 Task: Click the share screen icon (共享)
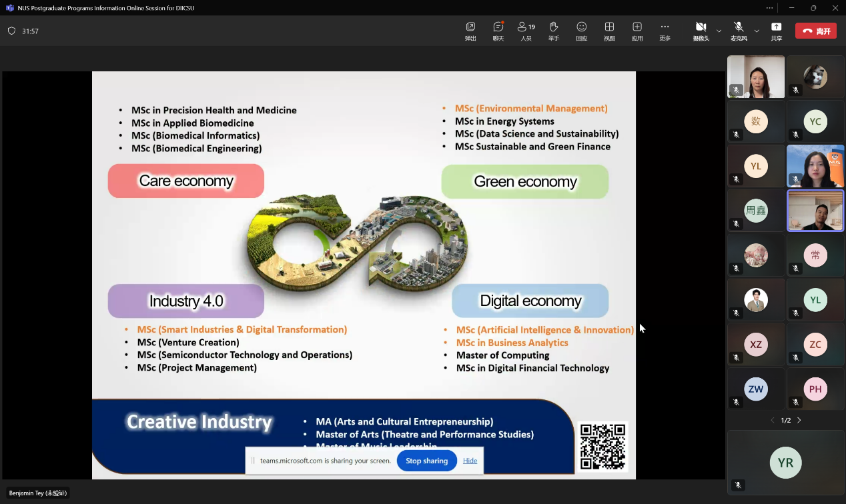(x=776, y=30)
